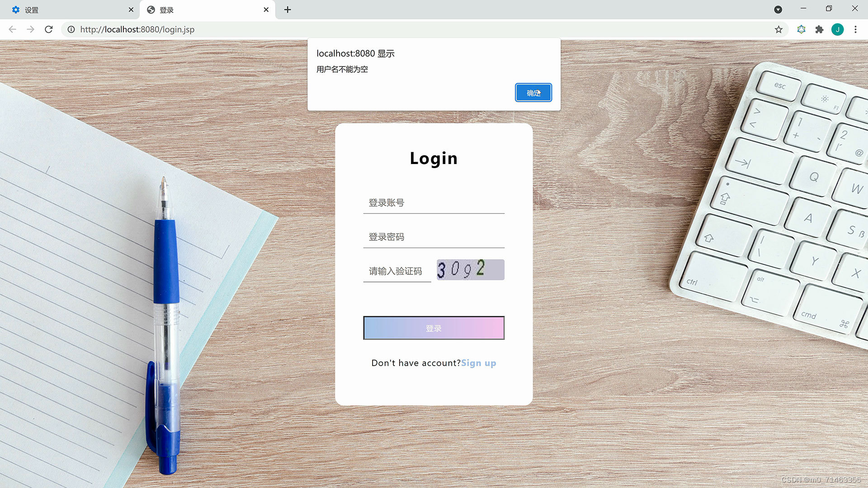Open a new browser tab
Viewport: 868px width, 488px height.
coord(288,9)
